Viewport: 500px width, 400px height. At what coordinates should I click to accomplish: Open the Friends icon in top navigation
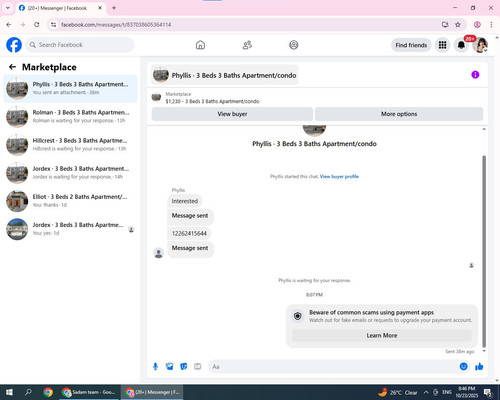[x=247, y=45]
